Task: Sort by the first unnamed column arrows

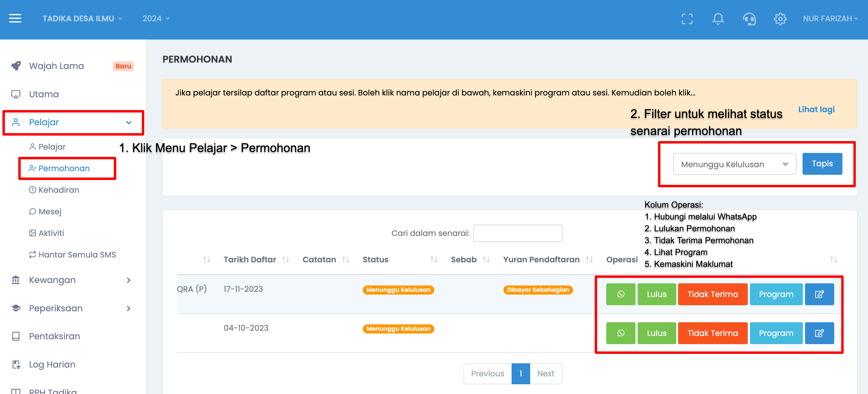Action: click(207, 259)
